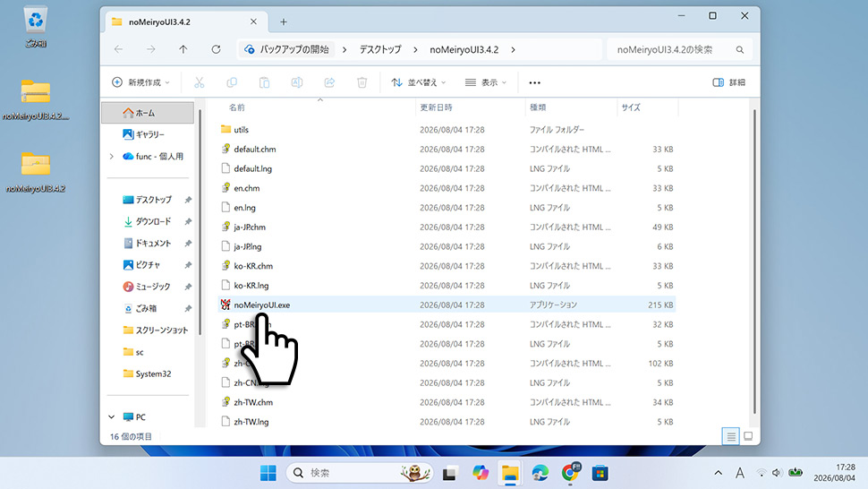Select the utils folder in the file list
Image resolution: width=868 pixels, height=489 pixels.
pos(447,130)
